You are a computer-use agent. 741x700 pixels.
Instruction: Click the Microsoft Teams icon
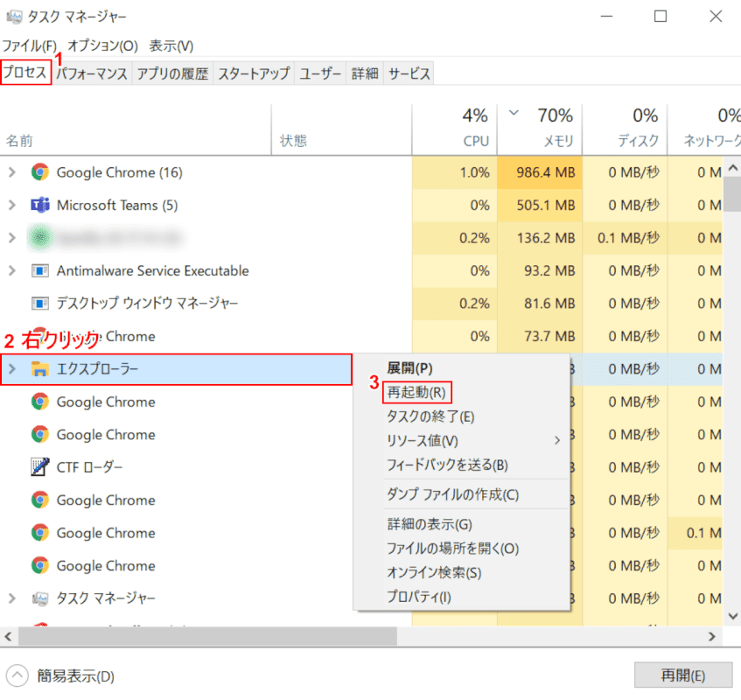40,205
